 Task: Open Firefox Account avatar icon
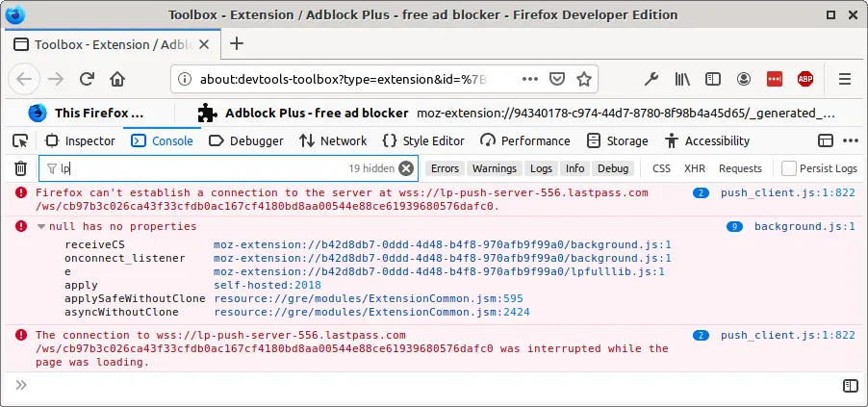(744, 79)
